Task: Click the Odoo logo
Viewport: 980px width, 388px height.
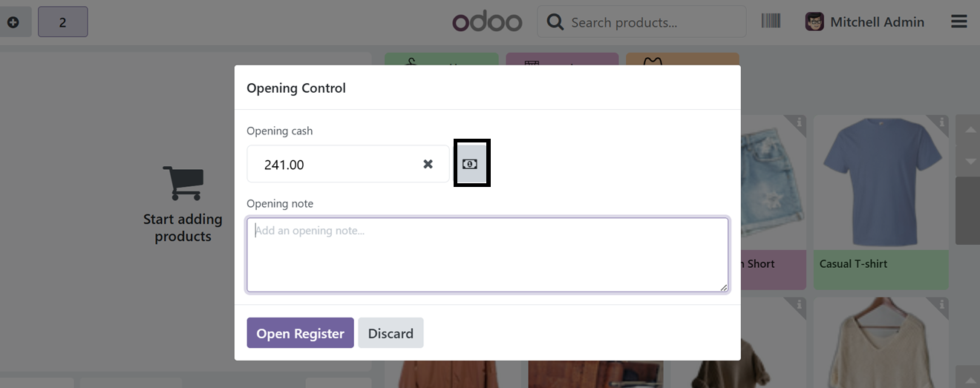Action: point(488,22)
